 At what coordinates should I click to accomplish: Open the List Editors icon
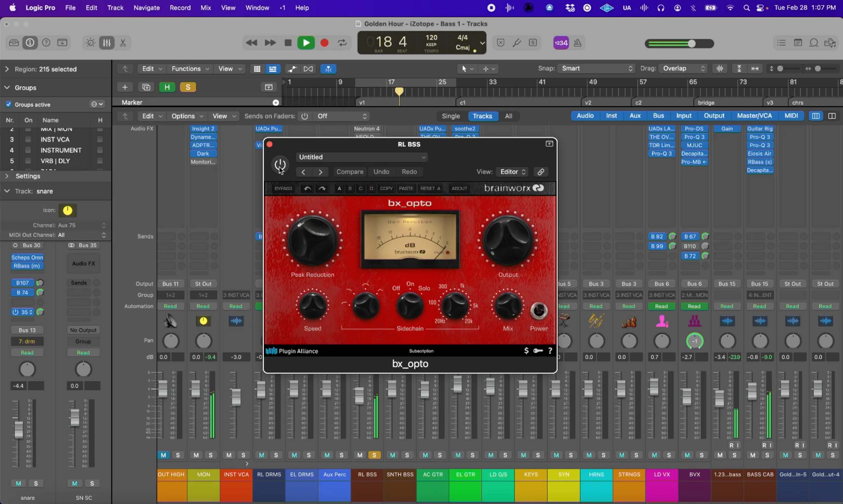(781, 43)
